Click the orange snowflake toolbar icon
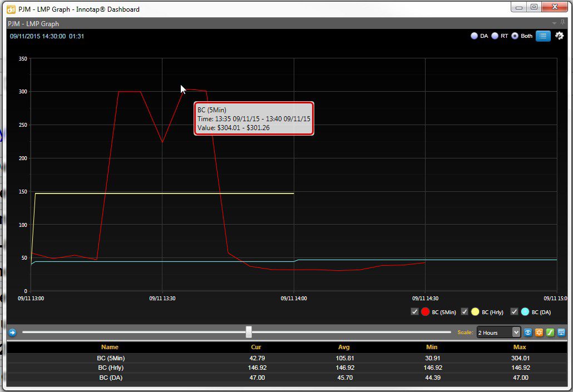 click(539, 333)
